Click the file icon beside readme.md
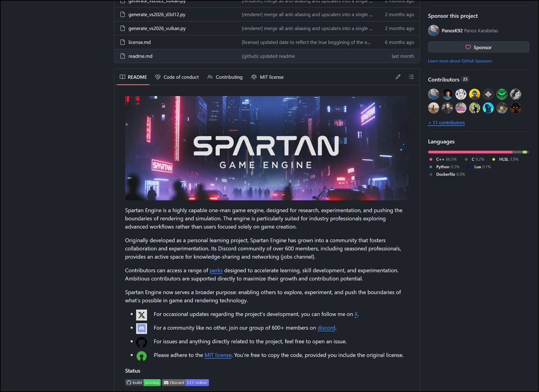Image resolution: width=539 pixels, height=392 pixels. coord(122,56)
